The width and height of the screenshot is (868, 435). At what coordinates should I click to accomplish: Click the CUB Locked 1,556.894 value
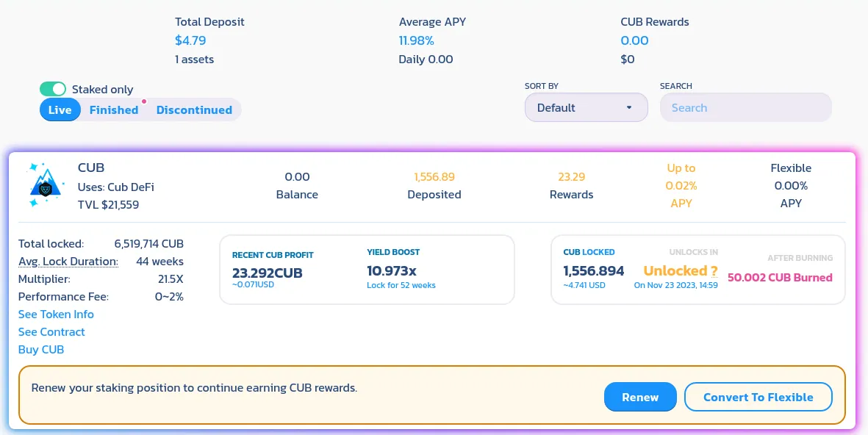click(x=593, y=271)
